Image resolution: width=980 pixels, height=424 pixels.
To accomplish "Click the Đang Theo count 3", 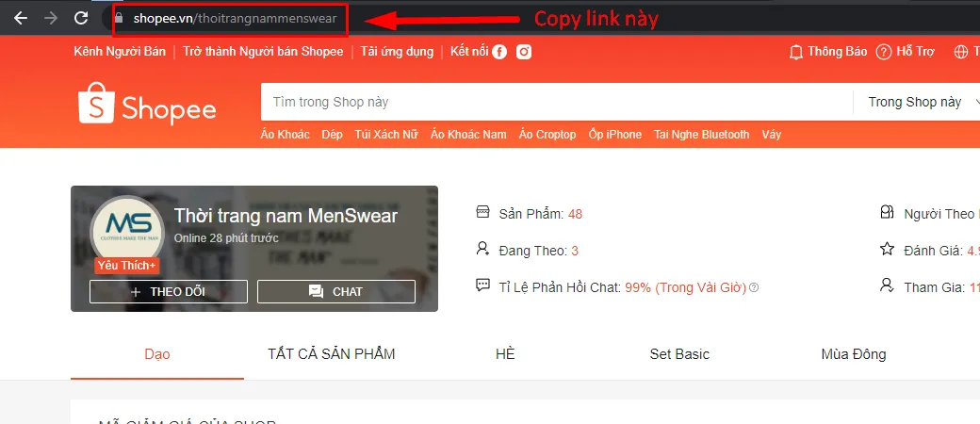I will [575, 251].
